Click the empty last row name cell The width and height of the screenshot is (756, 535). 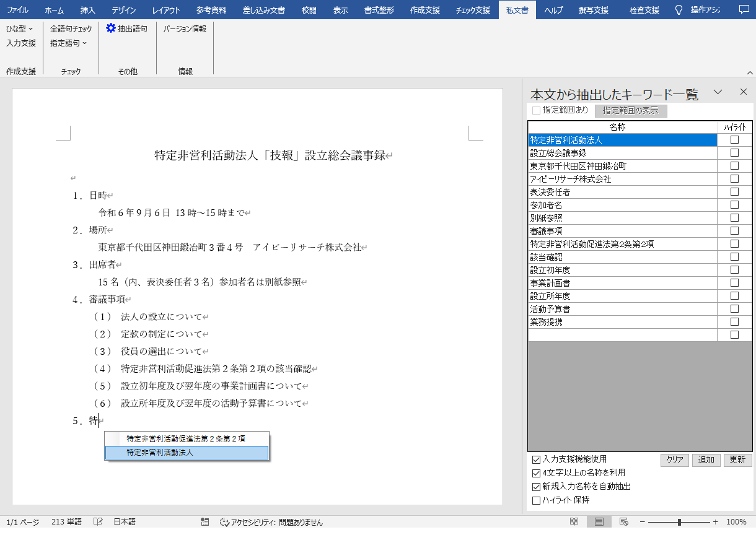[623, 335]
